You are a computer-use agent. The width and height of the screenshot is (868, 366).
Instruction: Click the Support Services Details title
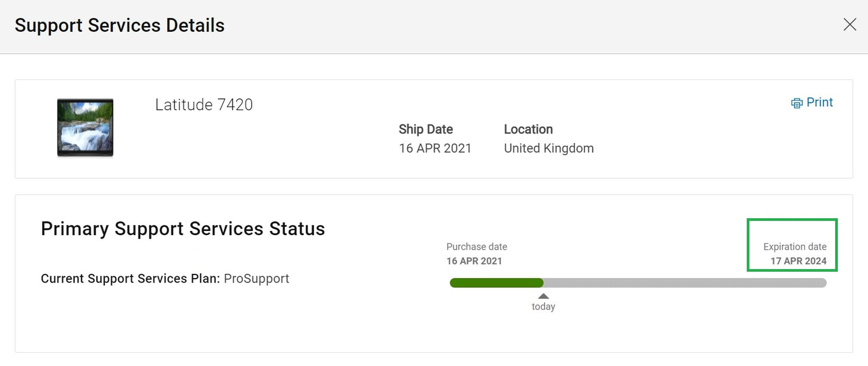pos(119,25)
